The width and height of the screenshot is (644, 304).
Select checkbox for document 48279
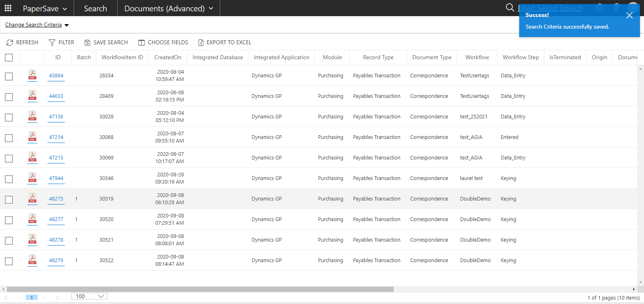point(9,261)
